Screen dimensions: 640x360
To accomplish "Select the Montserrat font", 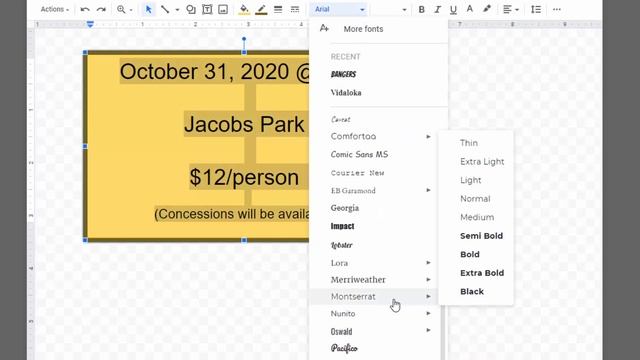I will coord(353,297).
